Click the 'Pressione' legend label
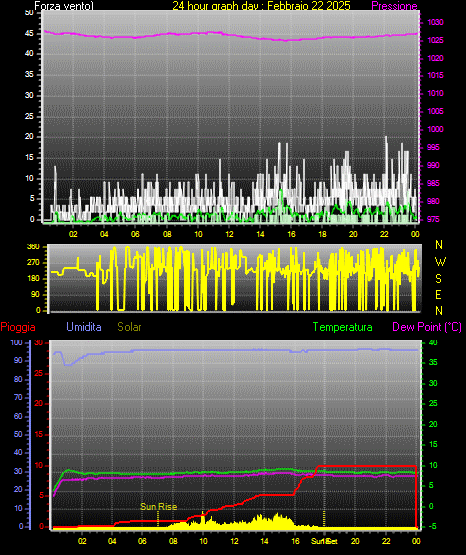The width and height of the screenshot is (466, 555). 394,6
